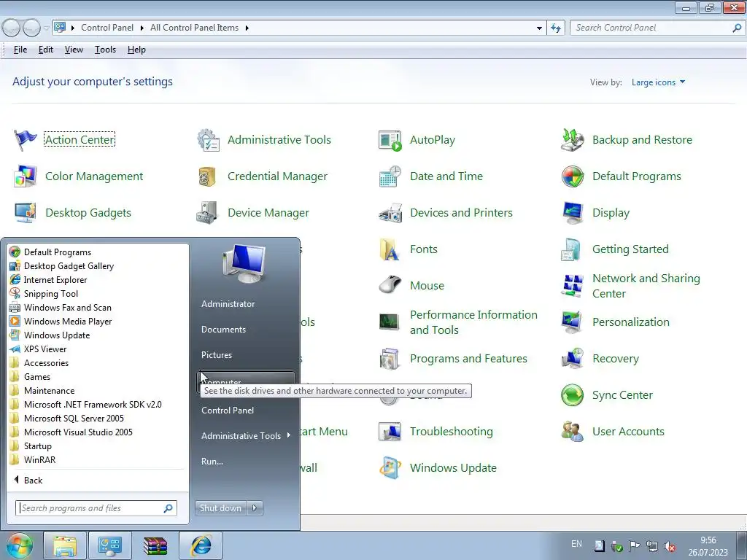Open the Display monitor icon

click(x=573, y=213)
